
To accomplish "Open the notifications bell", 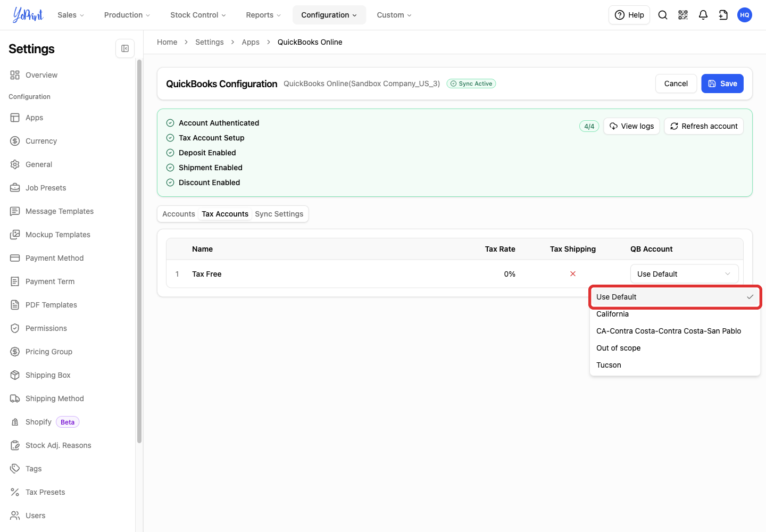I will tap(703, 15).
